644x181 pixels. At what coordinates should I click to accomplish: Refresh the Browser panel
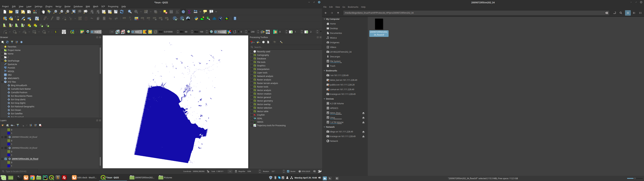[7, 42]
